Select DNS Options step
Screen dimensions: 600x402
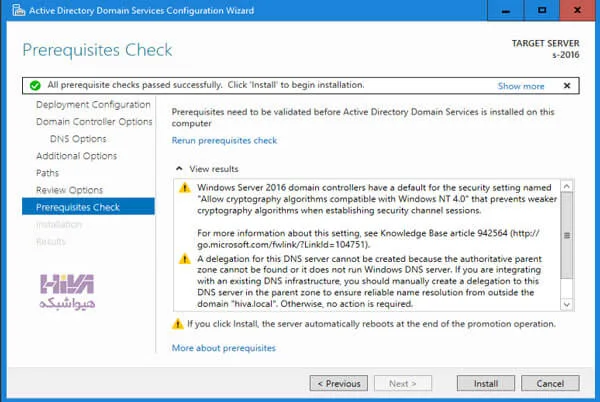point(78,139)
